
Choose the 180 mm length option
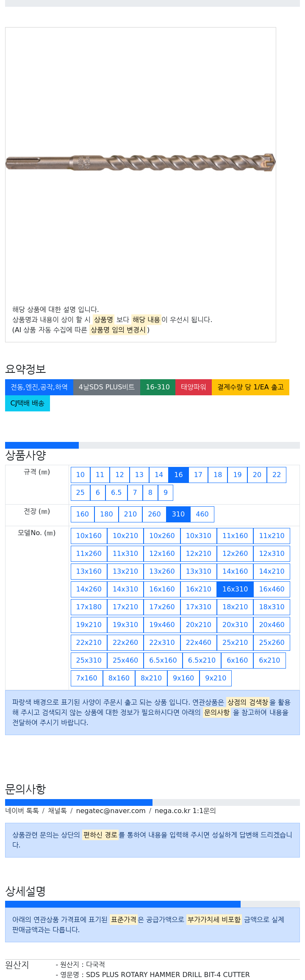(x=106, y=514)
